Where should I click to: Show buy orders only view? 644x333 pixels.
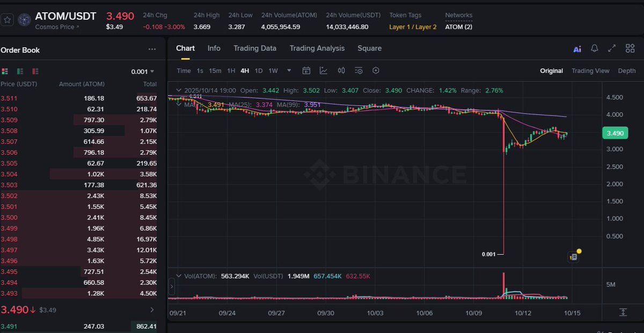(20, 71)
